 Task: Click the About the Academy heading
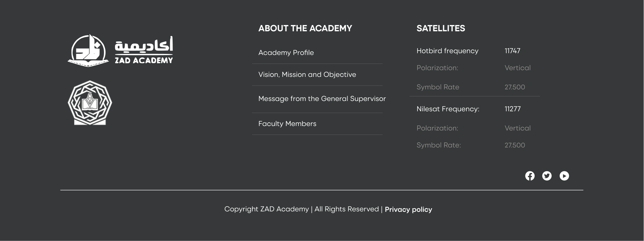(x=305, y=28)
